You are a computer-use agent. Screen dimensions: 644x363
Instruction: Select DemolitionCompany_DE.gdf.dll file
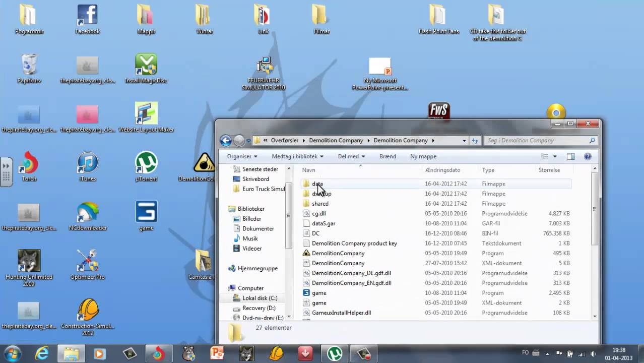point(347,273)
